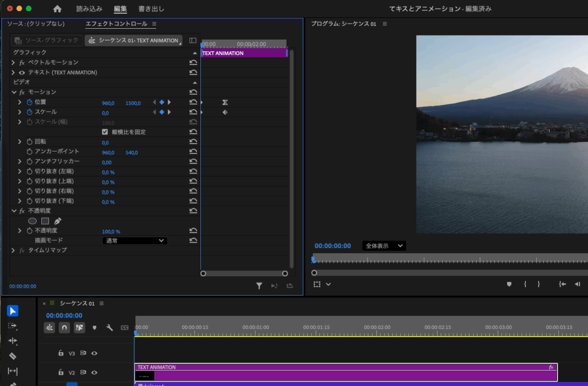Create ellipse mask under 不透明度
The height and width of the screenshot is (386, 588).
pos(33,221)
